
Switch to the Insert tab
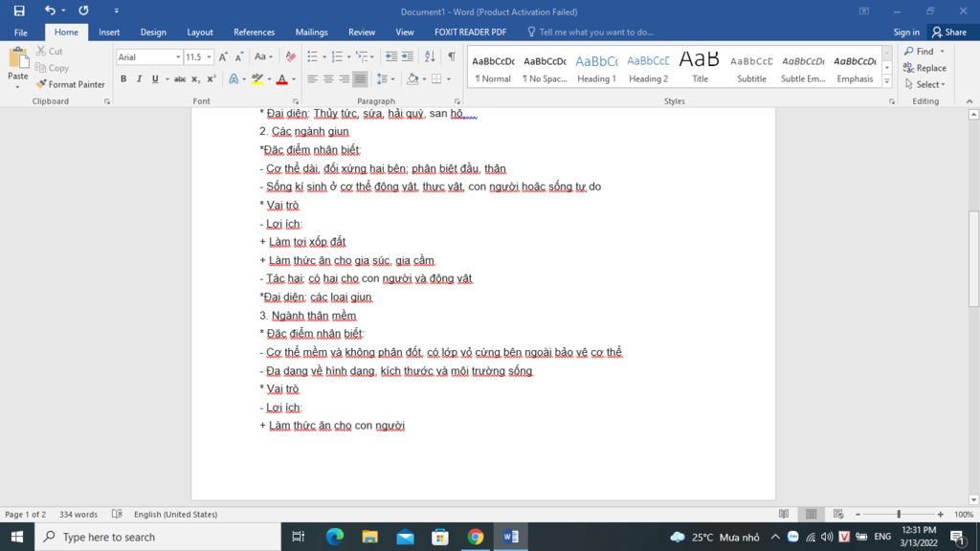tap(109, 33)
